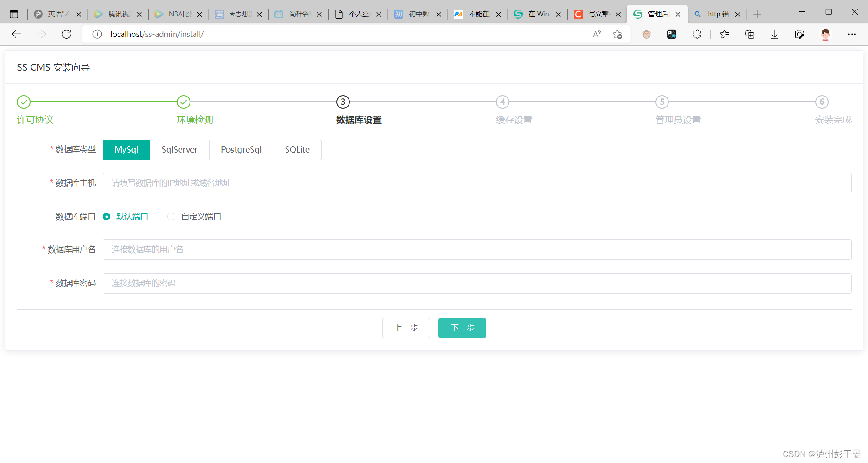Click the 下一步 button
The height and width of the screenshot is (463, 868).
click(462, 328)
